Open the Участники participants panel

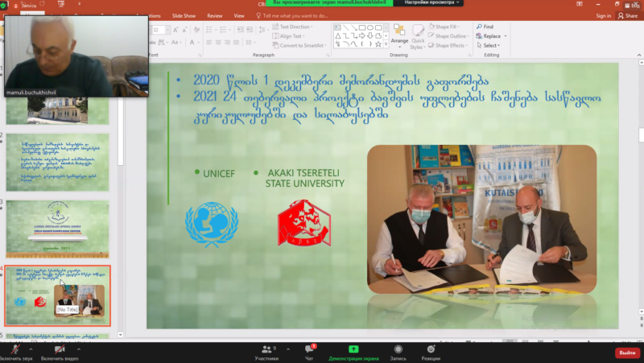267,353
